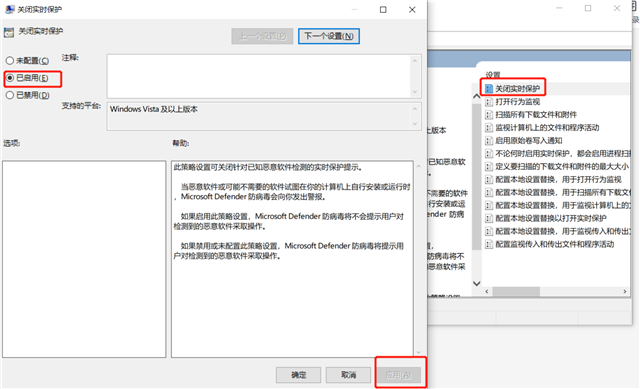The image size is (640, 389).
Task: Click icon of 配置本地设置替换，用于监视计算机上的
Action: pyautogui.click(x=489, y=205)
